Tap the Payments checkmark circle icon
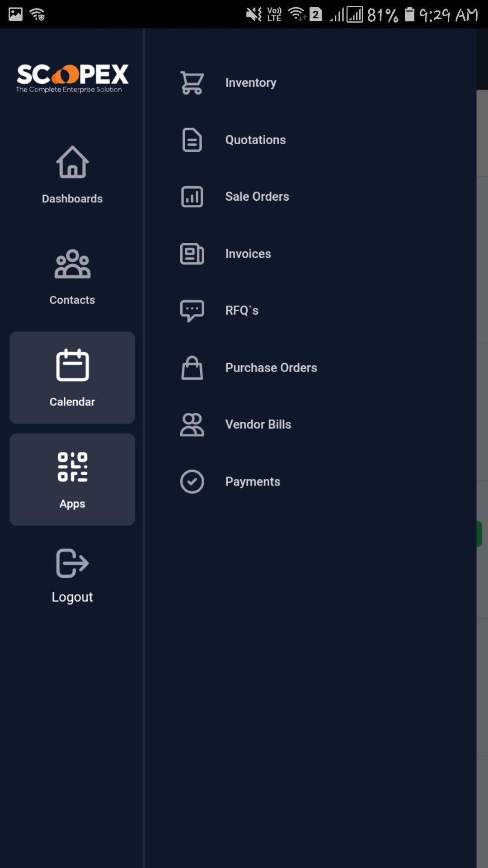488x868 pixels. [192, 481]
